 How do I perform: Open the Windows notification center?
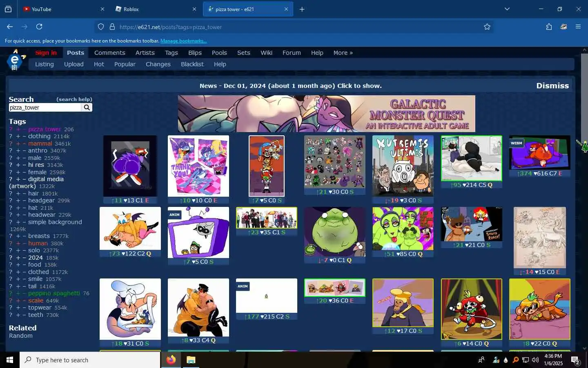575,360
